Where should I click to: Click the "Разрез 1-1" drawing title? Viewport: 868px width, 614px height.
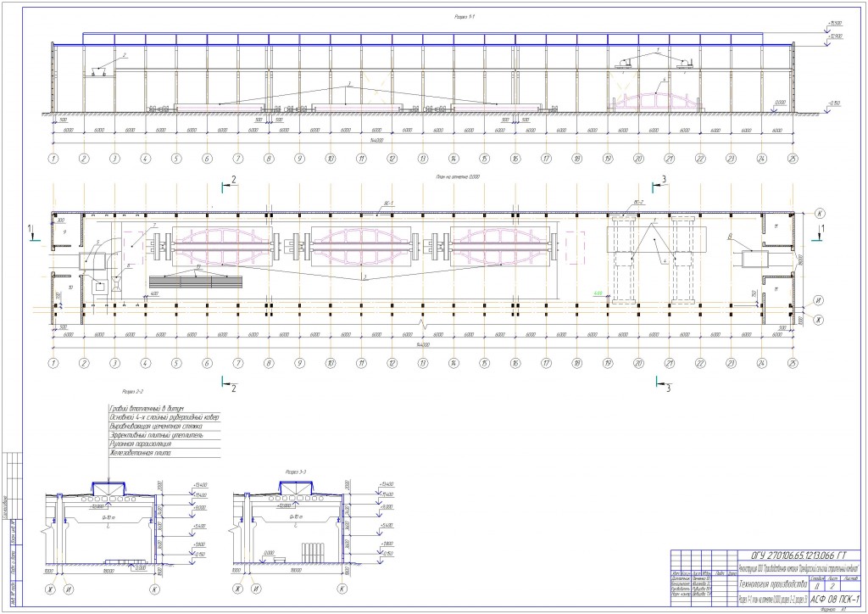[465, 17]
